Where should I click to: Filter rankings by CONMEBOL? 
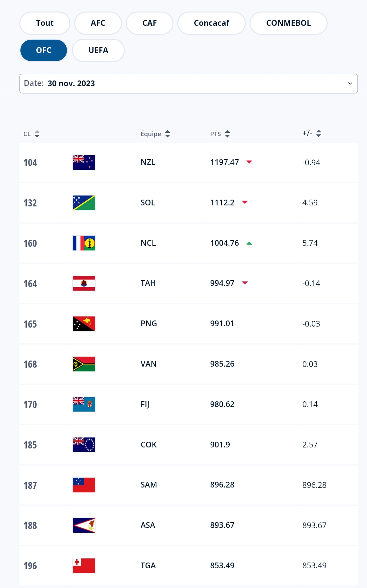click(x=289, y=23)
